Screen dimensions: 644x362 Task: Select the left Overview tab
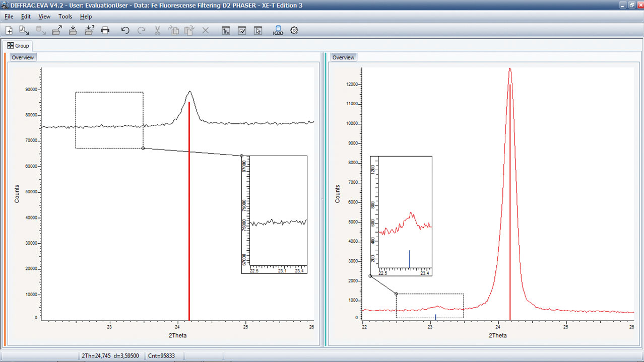click(23, 57)
